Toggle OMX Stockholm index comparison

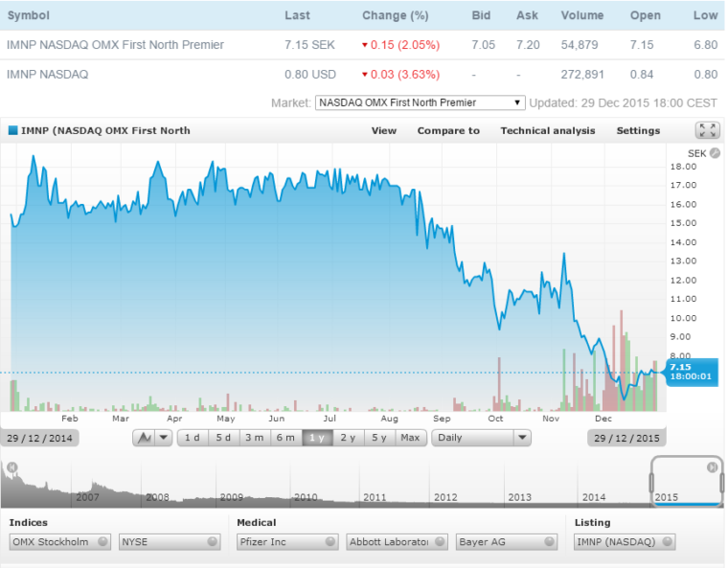coord(60,541)
